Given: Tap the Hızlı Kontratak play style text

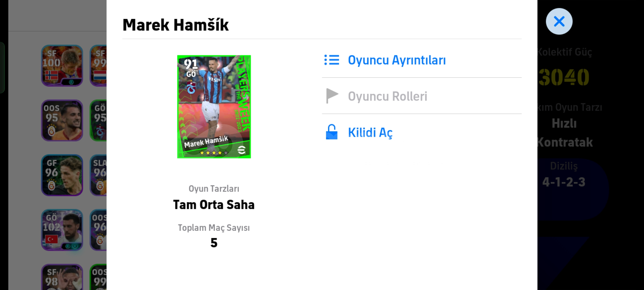Looking at the screenshot, I should coord(565,133).
